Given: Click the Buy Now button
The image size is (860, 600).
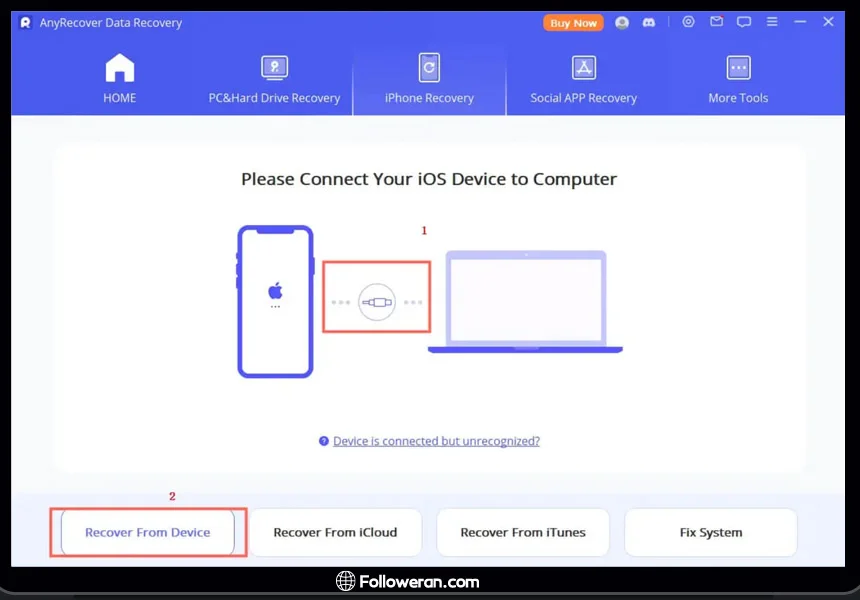Looking at the screenshot, I should (573, 22).
